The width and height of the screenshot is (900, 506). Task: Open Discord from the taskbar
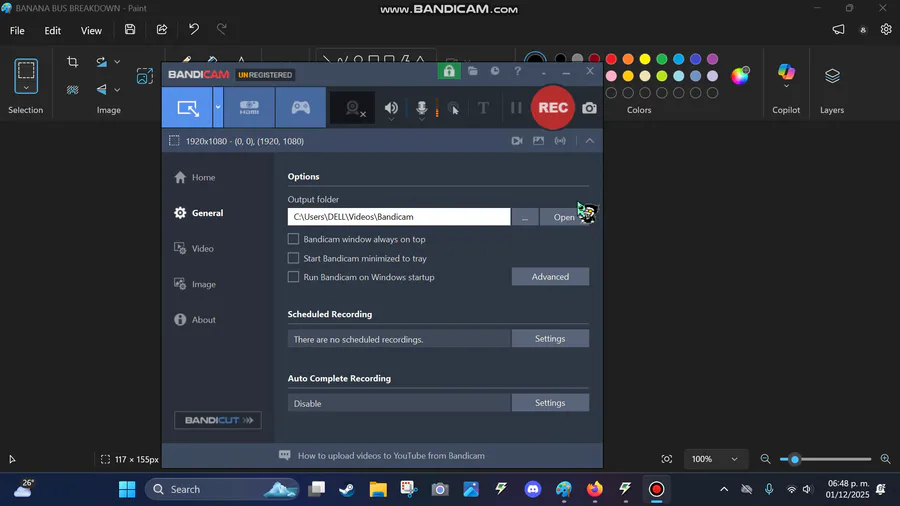point(533,489)
